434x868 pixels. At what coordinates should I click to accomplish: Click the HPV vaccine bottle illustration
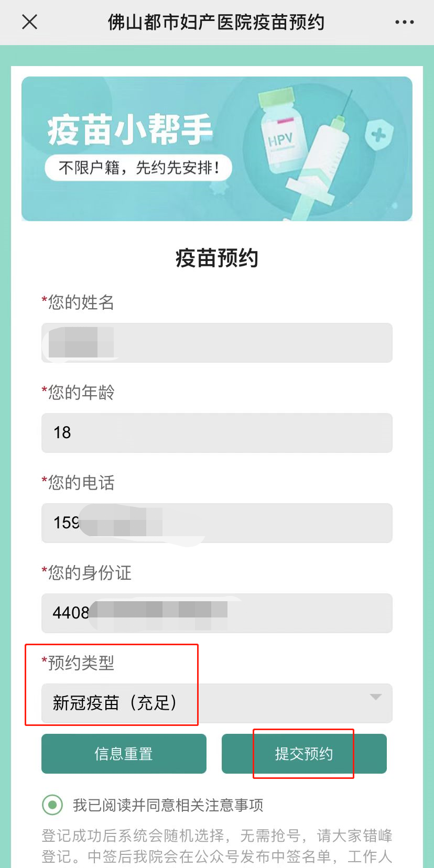(279, 136)
